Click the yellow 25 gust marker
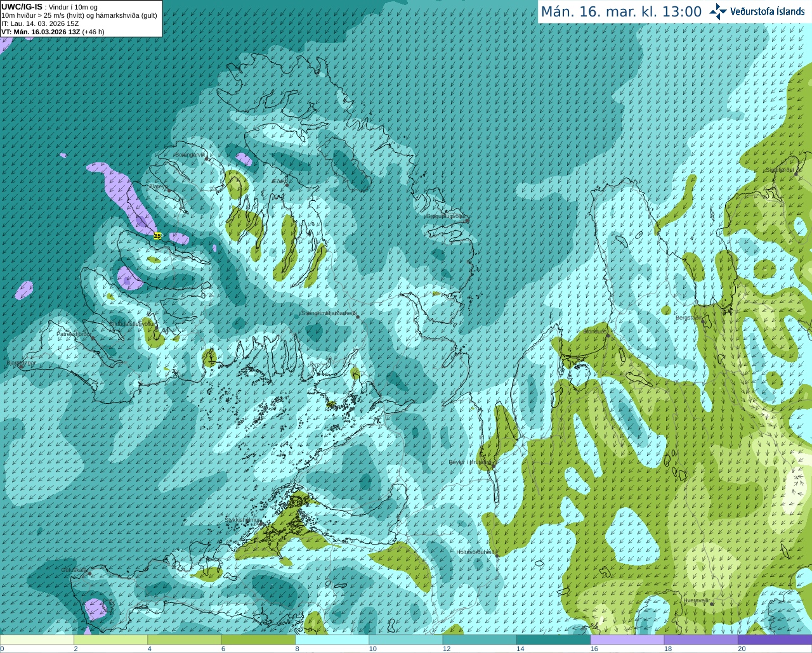The height and width of the screenshot is (653, 812). coord(157,236)
